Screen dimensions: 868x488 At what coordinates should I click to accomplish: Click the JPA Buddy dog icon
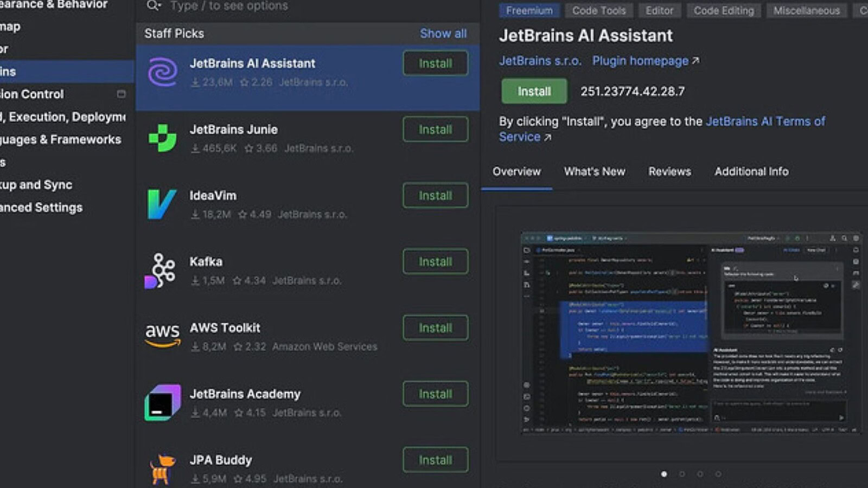162,468
